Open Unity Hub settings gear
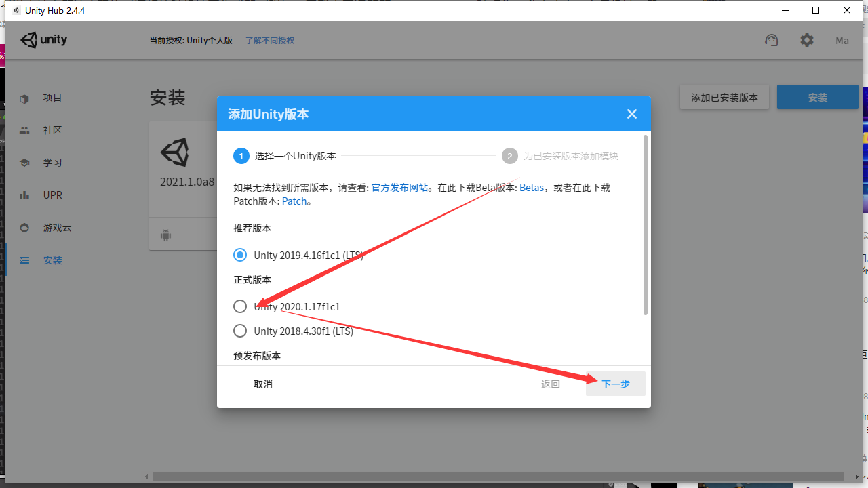Screen dimensions: 868x488 [807, 40]
